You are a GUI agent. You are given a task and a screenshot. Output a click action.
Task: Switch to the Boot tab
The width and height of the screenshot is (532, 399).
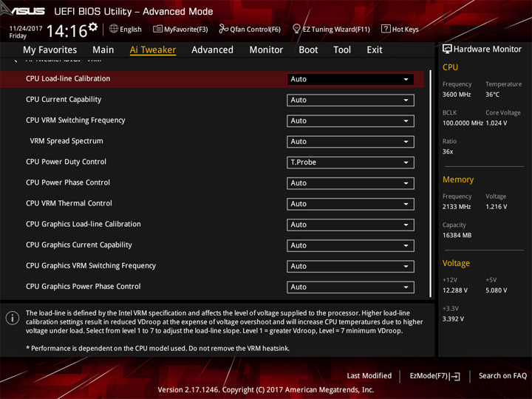pyautogui.click(x=308, y=50)
